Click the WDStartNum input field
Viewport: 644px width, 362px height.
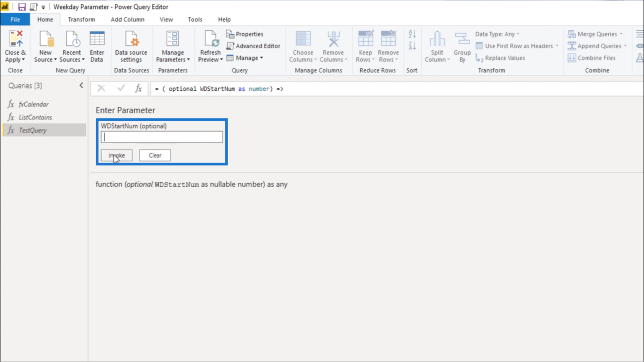[x=162, y=137]
